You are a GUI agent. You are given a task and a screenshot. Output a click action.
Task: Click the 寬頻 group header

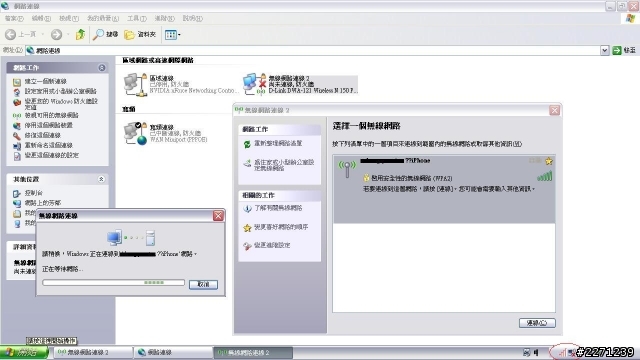coord(129,109)
